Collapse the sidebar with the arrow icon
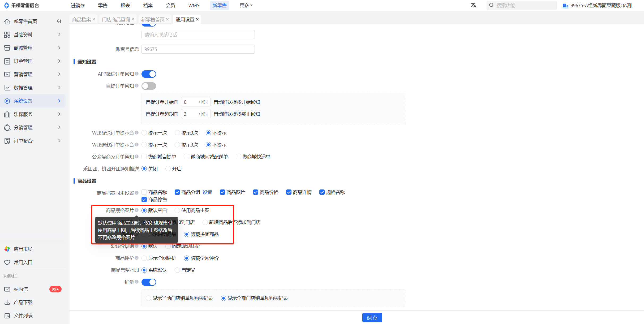 [59, 21]
